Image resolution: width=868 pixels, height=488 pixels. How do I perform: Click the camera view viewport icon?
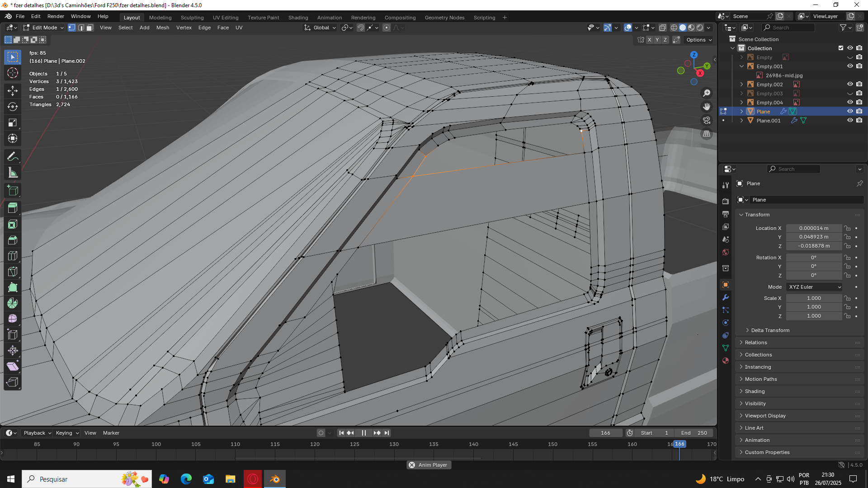(x=707, y=120)
